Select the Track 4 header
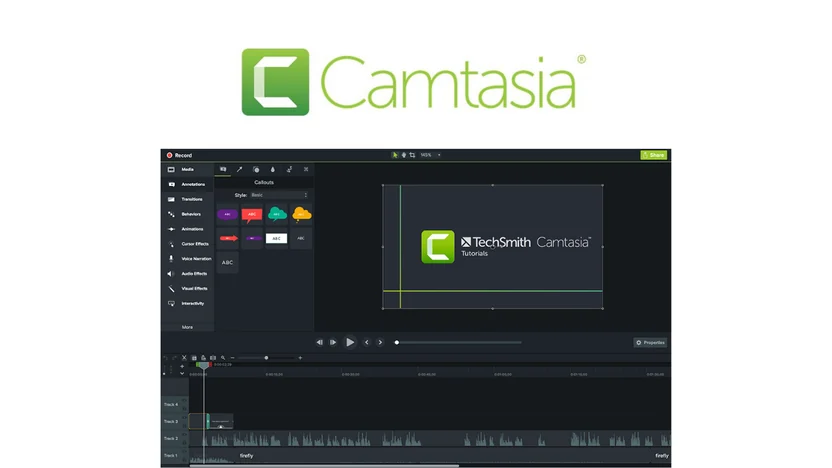 [x=175, y=404]
